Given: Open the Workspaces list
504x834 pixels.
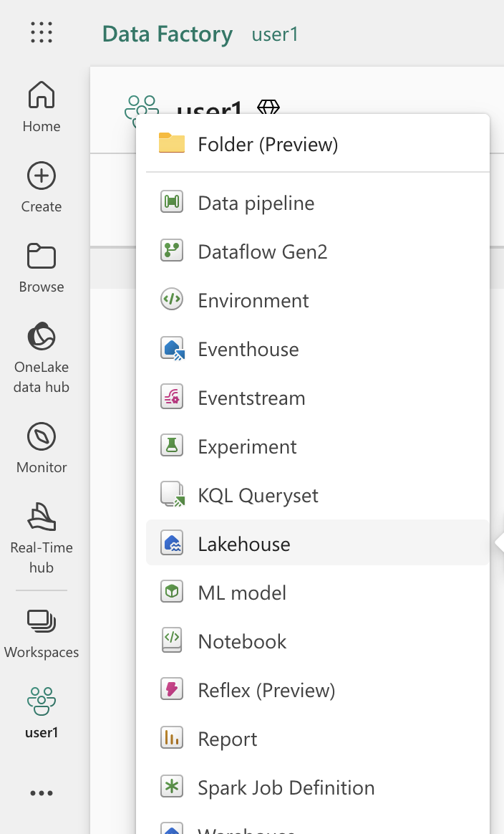Looking at the screenshot, I should pos(42,634).
